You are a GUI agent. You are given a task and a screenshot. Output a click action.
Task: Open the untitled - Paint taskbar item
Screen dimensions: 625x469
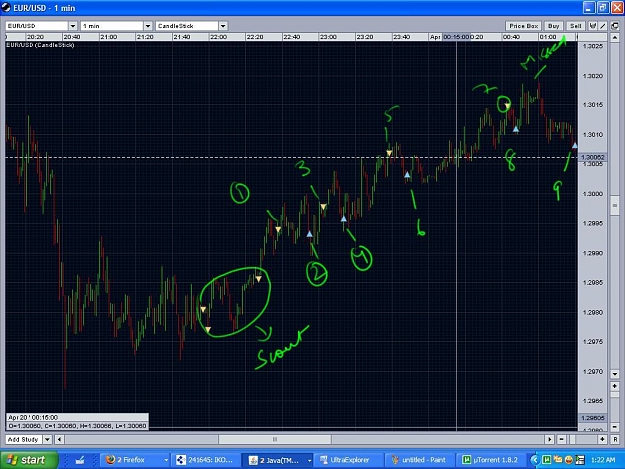click(x=421, y=460)
